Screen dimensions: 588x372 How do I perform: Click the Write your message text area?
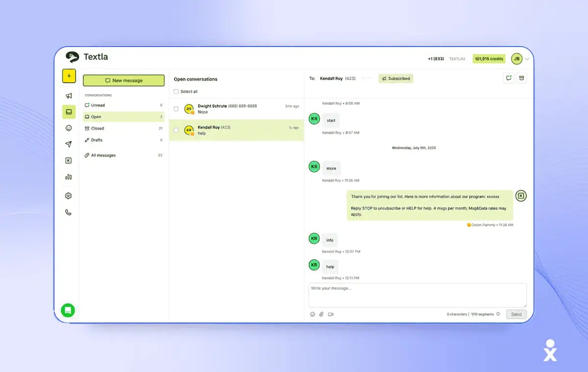click(417, 296)
